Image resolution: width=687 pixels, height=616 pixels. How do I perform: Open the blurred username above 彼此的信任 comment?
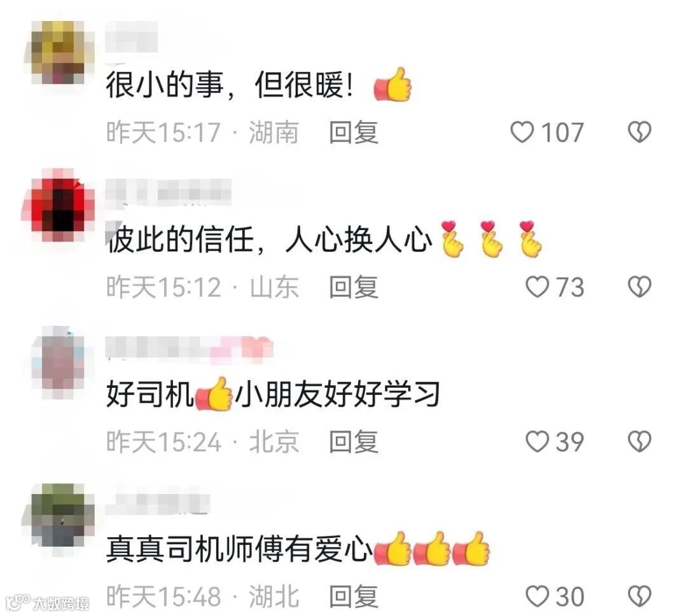(169, 192)
